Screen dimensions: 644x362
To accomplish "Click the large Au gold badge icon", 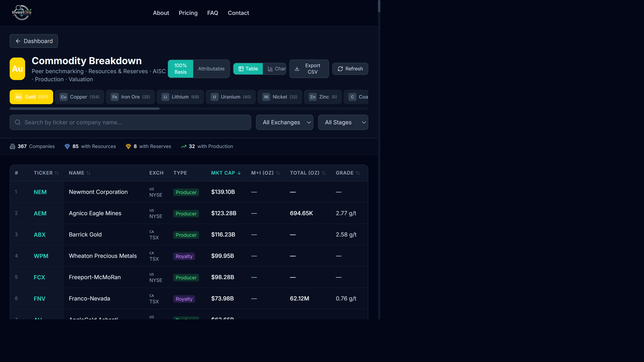I will 17,69.
